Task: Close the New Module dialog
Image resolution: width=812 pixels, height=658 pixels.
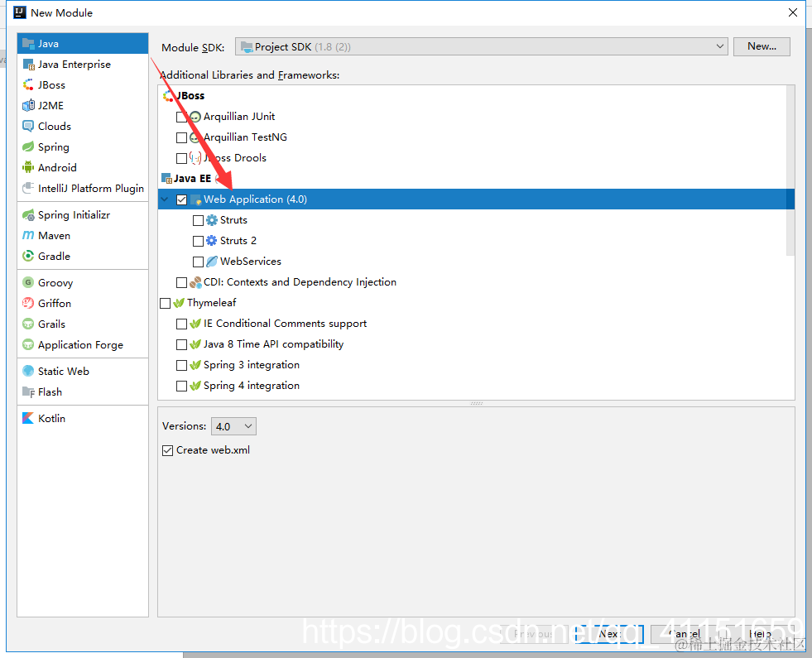Action: tap(793, 12)
